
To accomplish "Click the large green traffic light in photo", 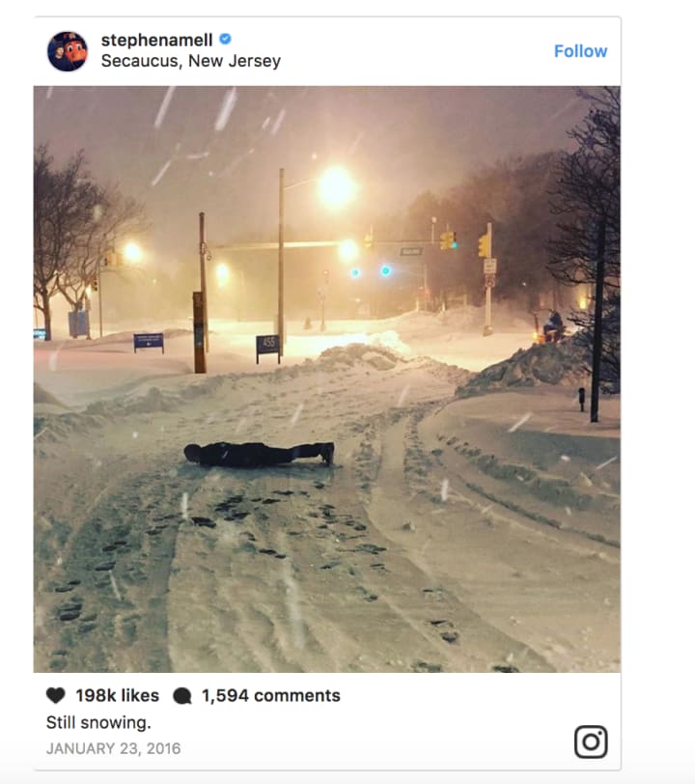I will (385, 271).
